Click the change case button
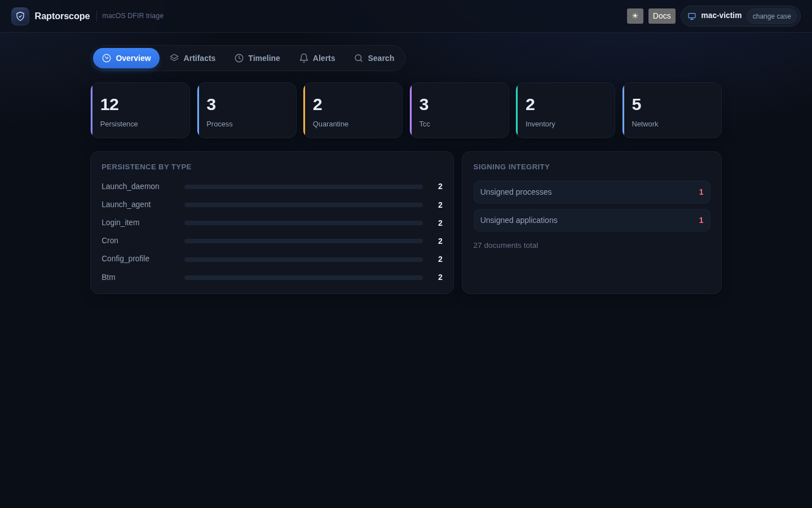The width and height of the screenshot is (812, 508). [x=771, y=16]
